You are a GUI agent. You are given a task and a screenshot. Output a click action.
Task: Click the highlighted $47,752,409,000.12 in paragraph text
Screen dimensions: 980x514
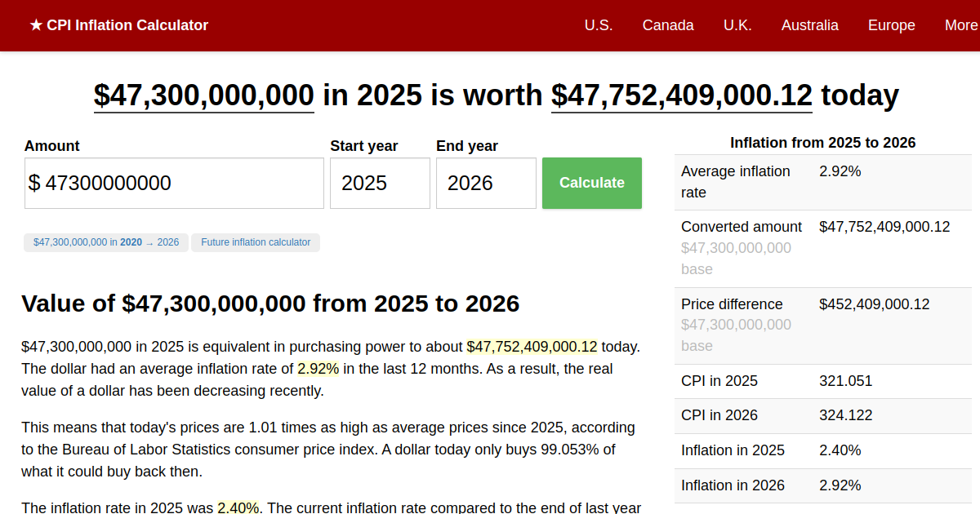[x=532, y=346]
